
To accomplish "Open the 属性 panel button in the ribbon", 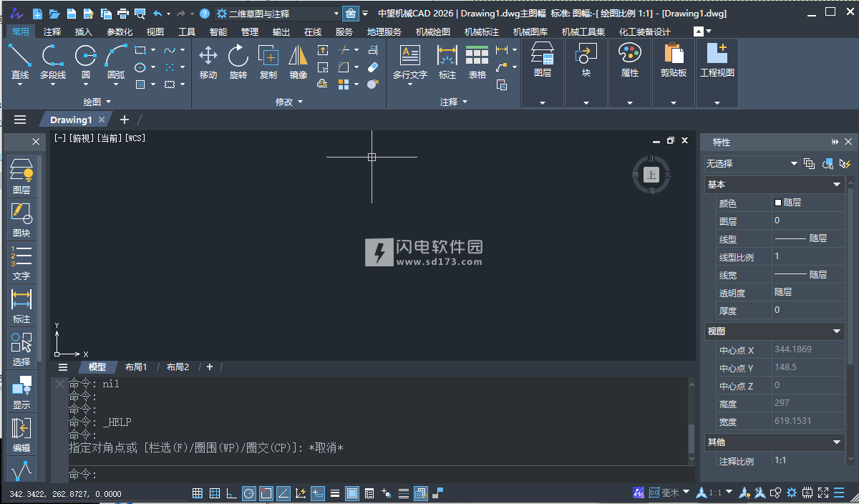I will click(x=630, y=74).
